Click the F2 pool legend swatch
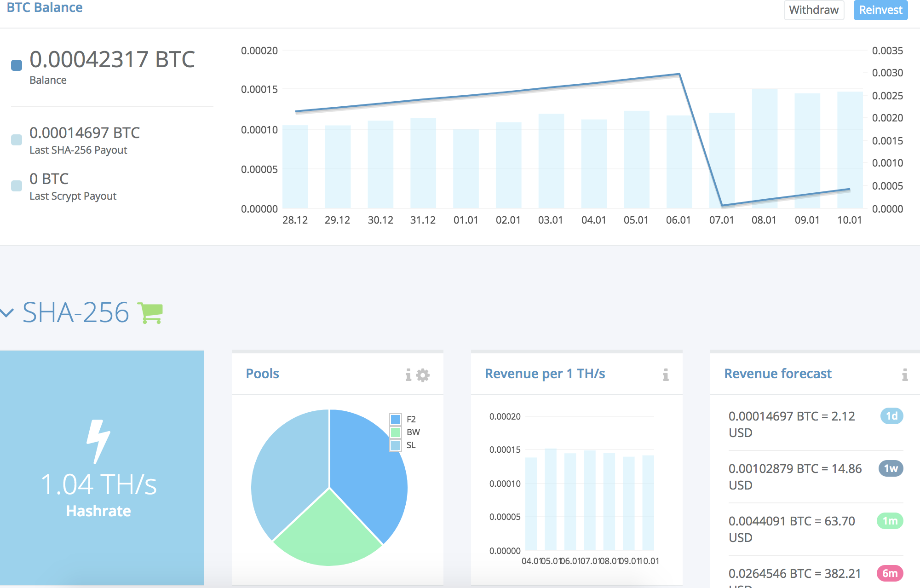Screen dimensions: 920x588 pos(395,419)
